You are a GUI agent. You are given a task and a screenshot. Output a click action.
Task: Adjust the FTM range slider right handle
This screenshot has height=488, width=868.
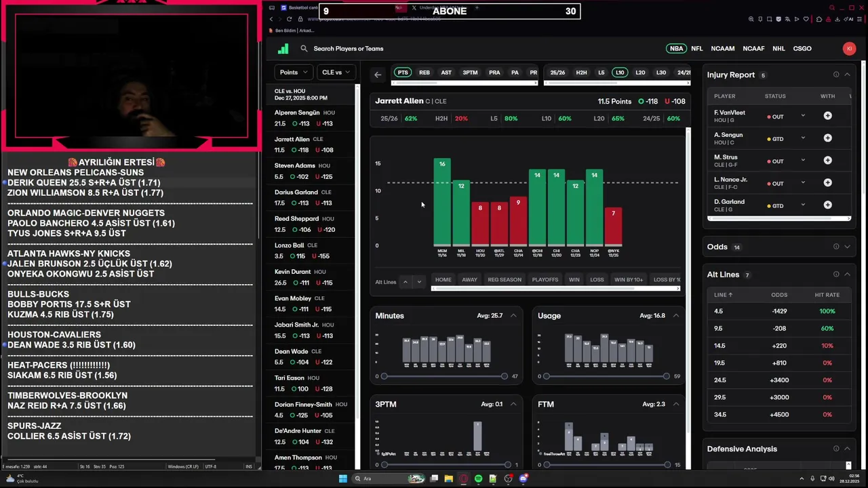667,465
